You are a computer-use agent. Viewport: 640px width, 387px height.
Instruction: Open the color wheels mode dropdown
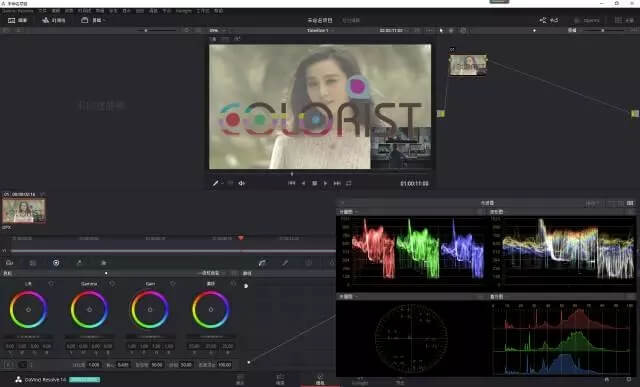click(211, 273)
